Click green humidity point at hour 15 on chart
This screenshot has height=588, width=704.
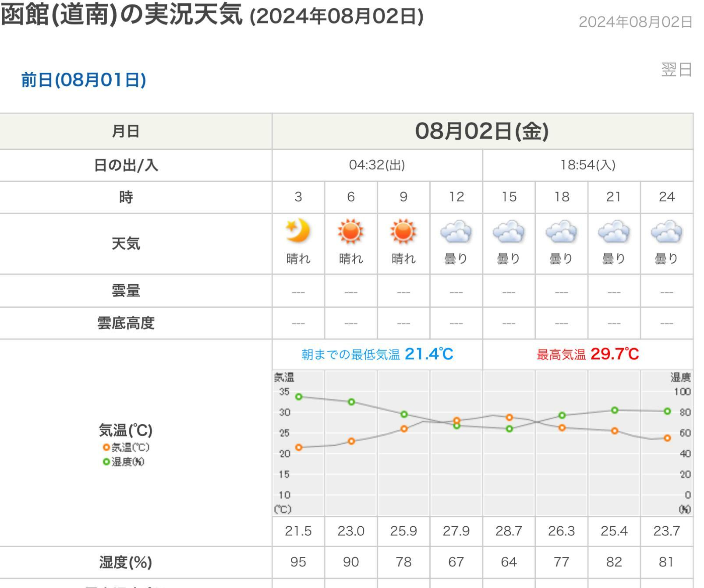pos(509,429)
